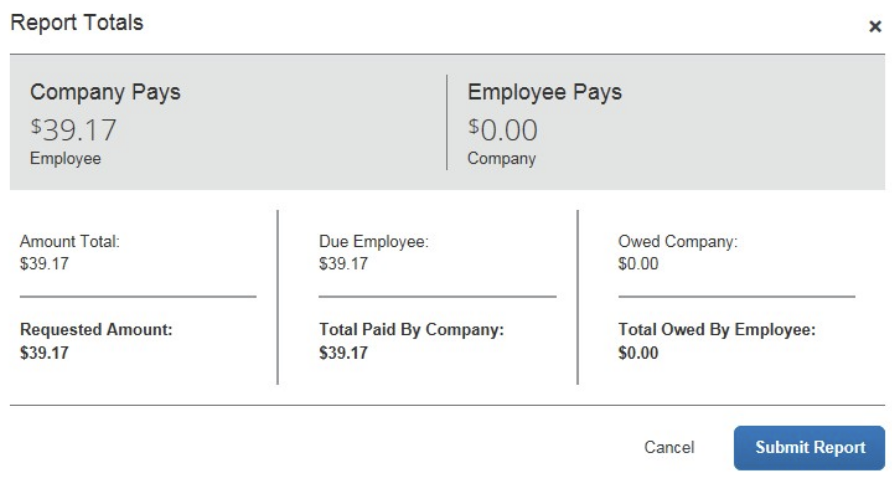Click the large $0.00 Employee Pays amount
892x484 pixels.
502,130
